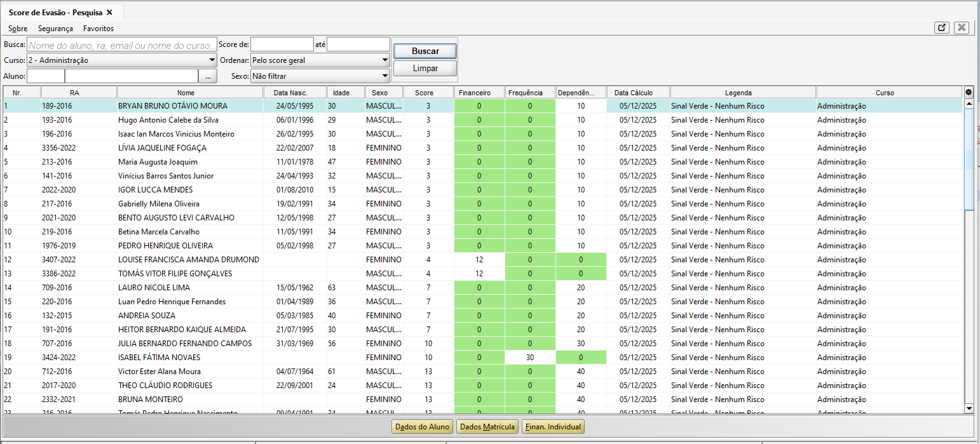Pop out window with detach icon
The width and height of the screenshot is (980, 444).
click(942, 27)
